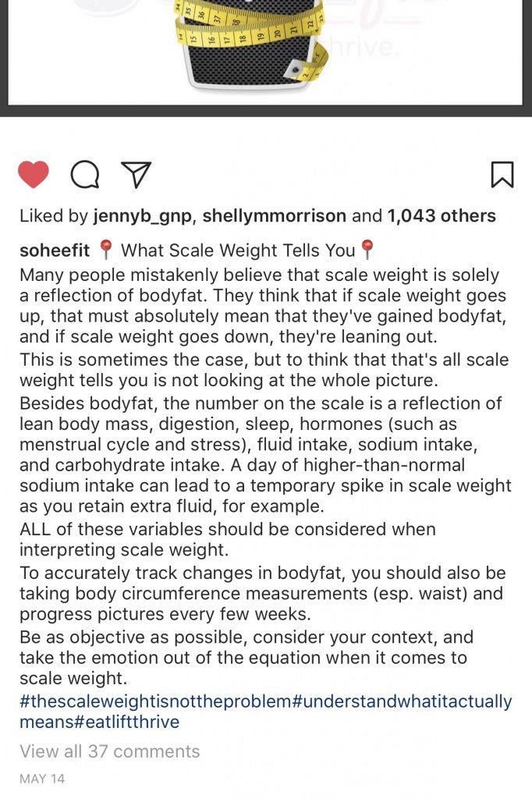Click the MAY 14 post date
Screen dimensions: 532x799
coord(42,779)
